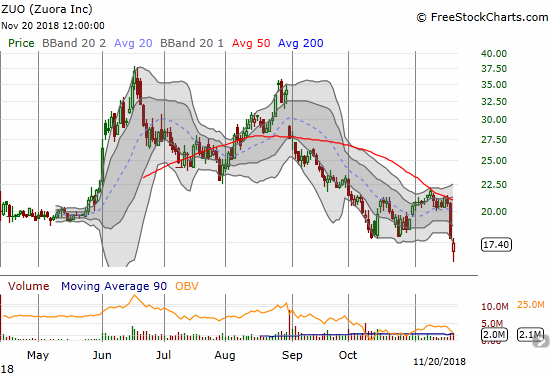Click the Jun month label on time axis
Image resolution: width=550 pixels, height=375 pixels.
102,355
